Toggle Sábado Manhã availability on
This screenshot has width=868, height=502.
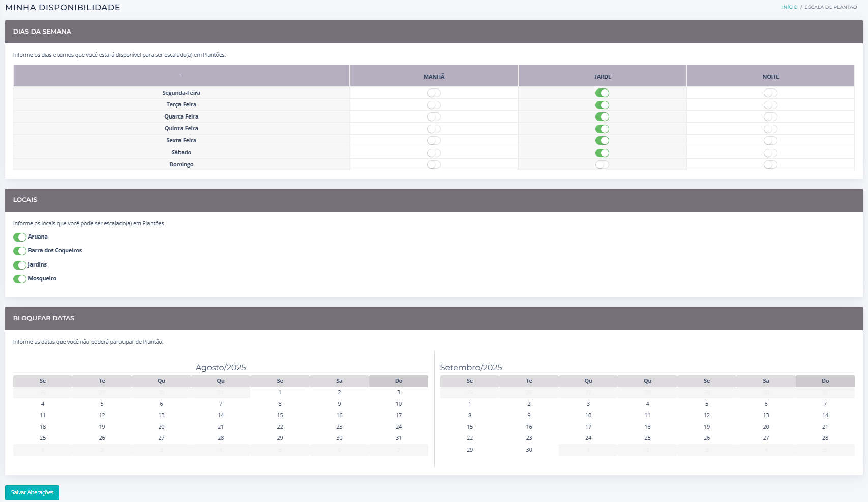(434, 153)
